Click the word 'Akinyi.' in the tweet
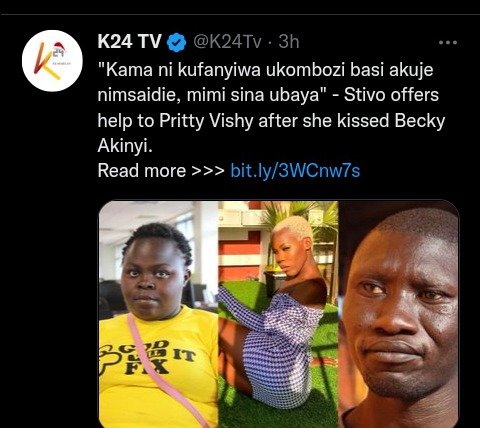Screen dimensions: 480x428 point(125,146)
